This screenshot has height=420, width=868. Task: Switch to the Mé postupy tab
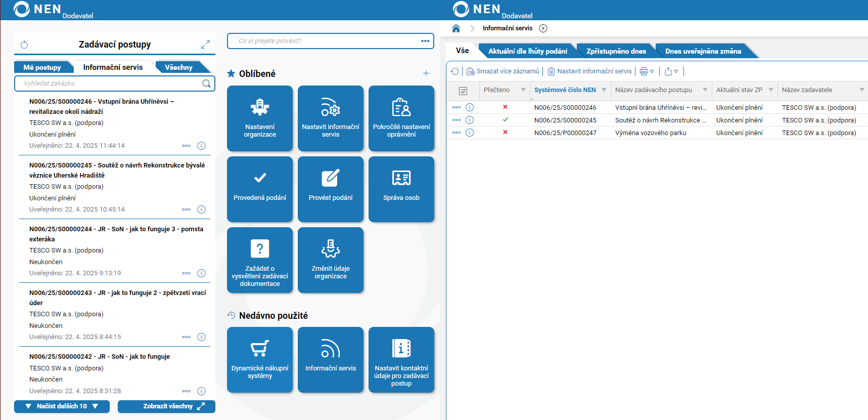tap(42, 67)
